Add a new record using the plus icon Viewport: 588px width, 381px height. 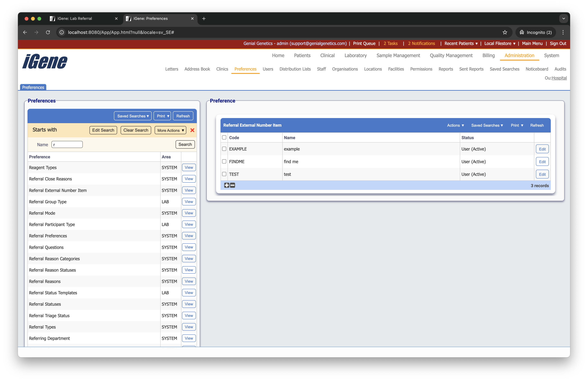pyautogui.click(x=227, y=185)
